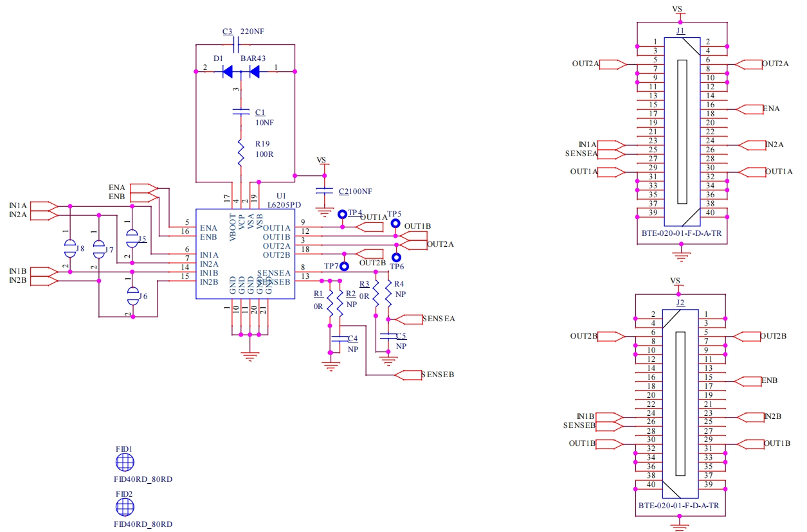Select the R19 100R resistor symbol
The height and width of the screenshot is (532, 807).
(x=241, y=152)
